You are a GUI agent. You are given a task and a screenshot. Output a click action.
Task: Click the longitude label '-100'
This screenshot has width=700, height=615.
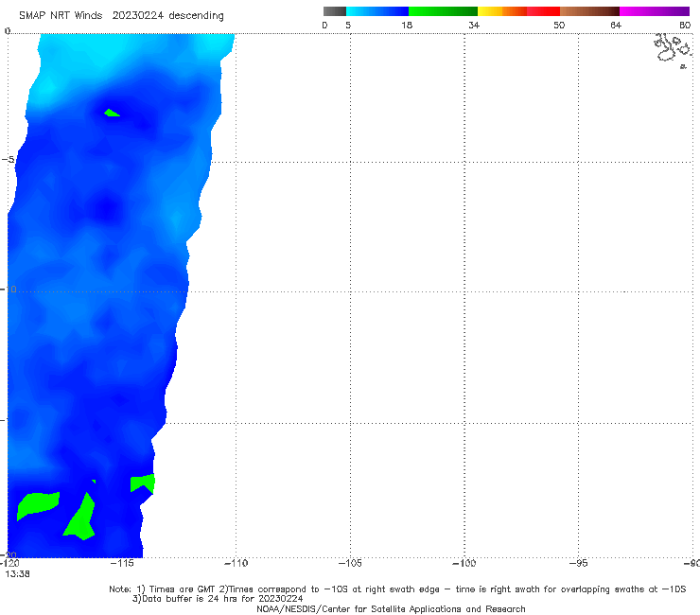(x=464, y=563)
